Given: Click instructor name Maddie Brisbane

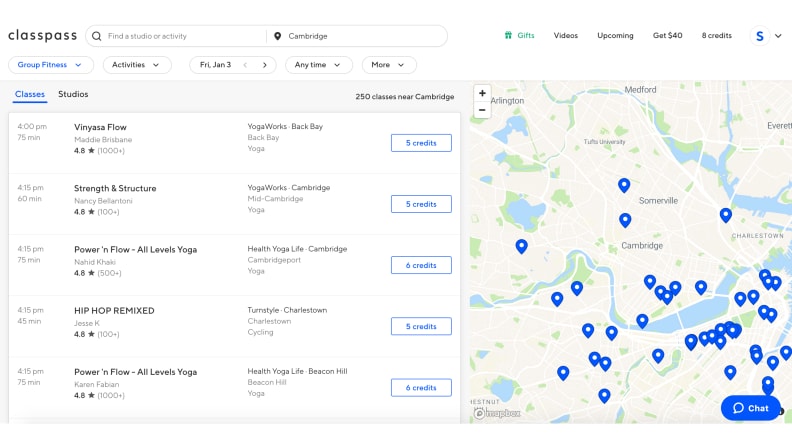Looking at the screenshot, I should point(103,139).
